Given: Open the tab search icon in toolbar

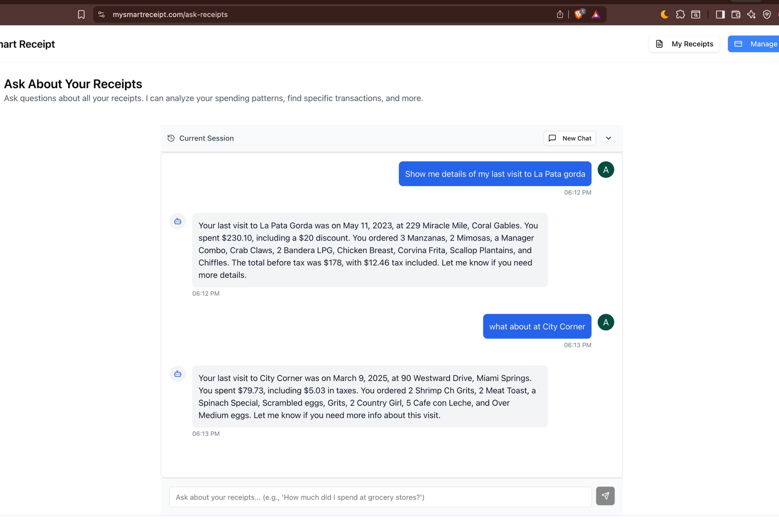Looking at the screenshot, I should point(696,14).
